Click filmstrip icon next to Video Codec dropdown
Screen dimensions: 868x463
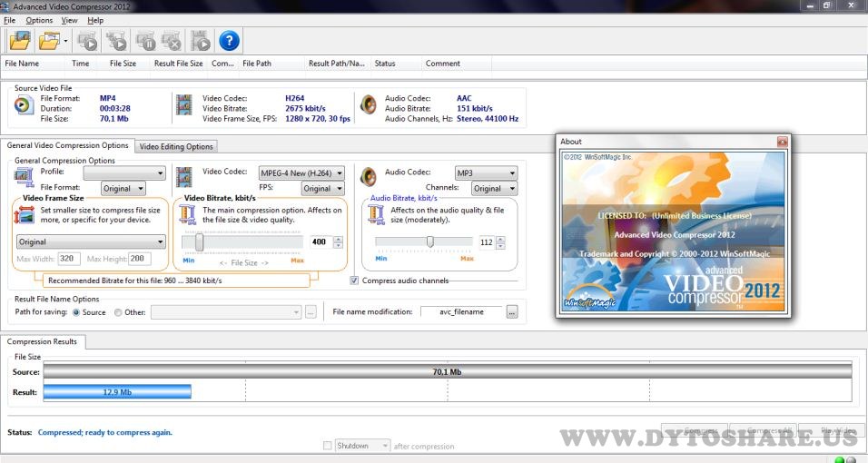(x=183, y=177)
